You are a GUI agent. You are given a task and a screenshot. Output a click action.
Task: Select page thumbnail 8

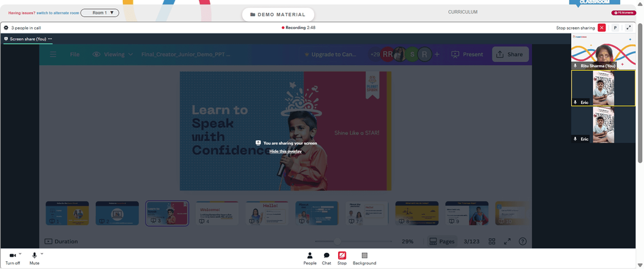click(417, 213)
